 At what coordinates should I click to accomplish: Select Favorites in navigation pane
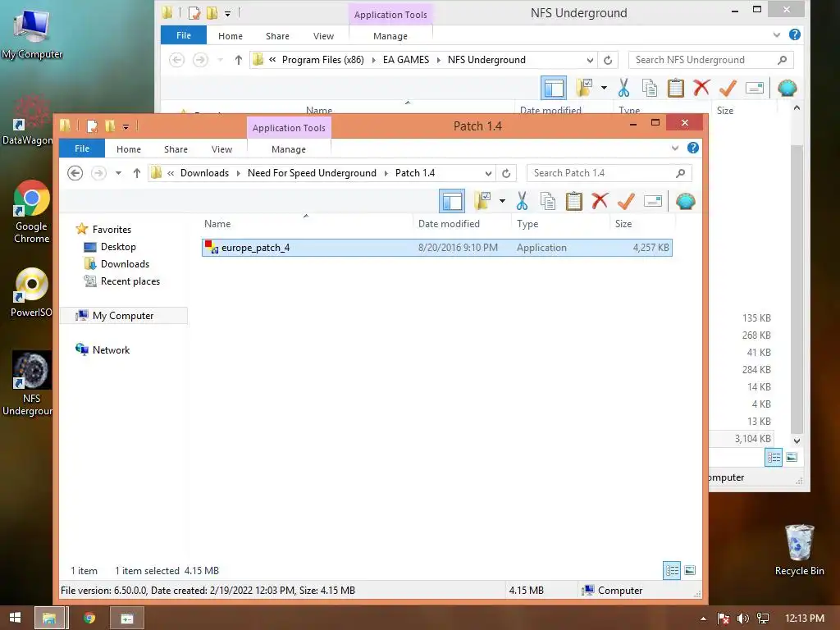pos(112,230)
